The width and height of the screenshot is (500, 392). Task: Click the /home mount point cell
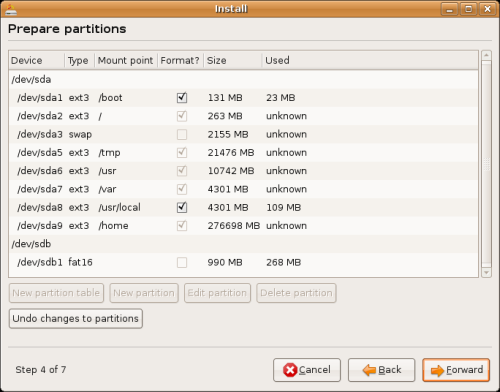[113, 226]
